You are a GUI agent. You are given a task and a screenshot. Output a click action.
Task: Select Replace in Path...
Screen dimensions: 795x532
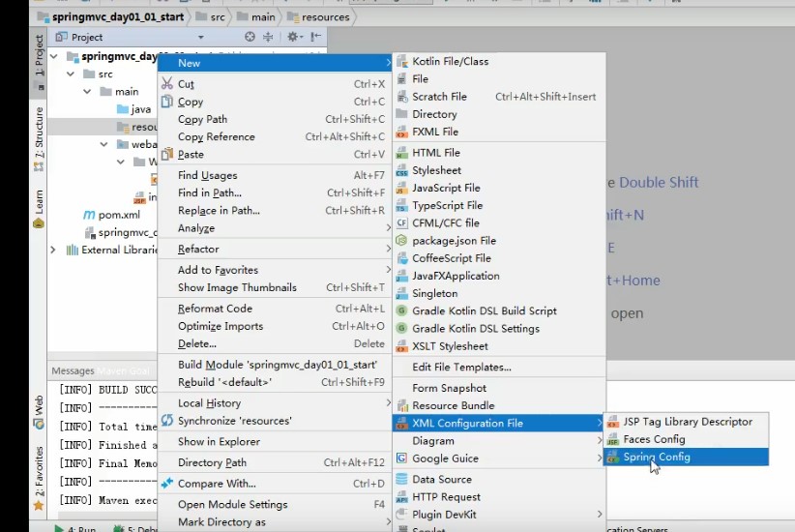click(x=275, y=211)
